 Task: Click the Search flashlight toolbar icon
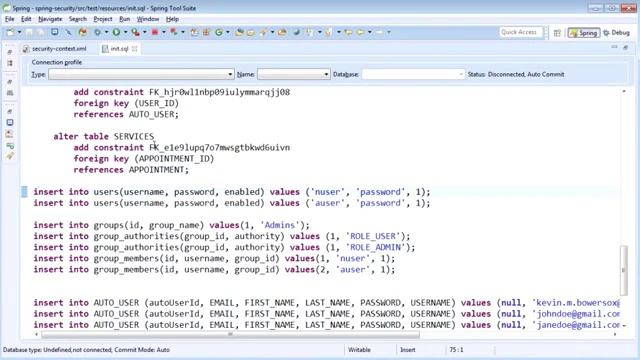[263, 32]
